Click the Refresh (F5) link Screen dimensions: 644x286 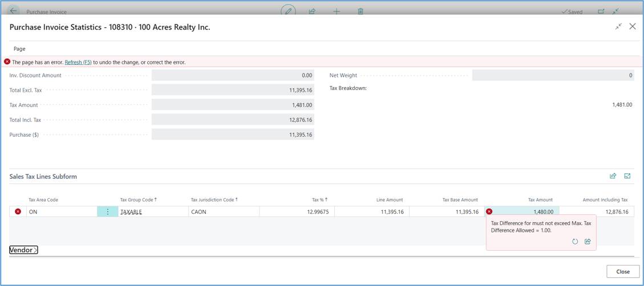coord(78,62)
